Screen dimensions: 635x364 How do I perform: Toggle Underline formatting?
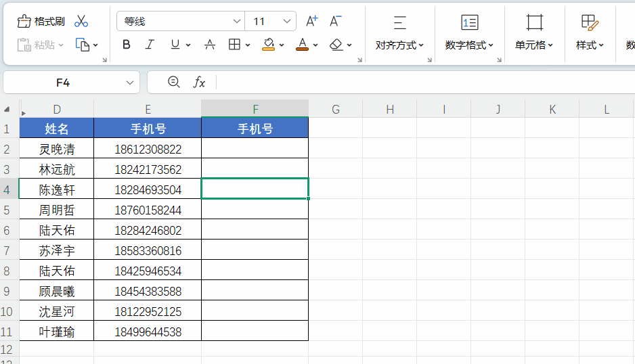[175, 45]
